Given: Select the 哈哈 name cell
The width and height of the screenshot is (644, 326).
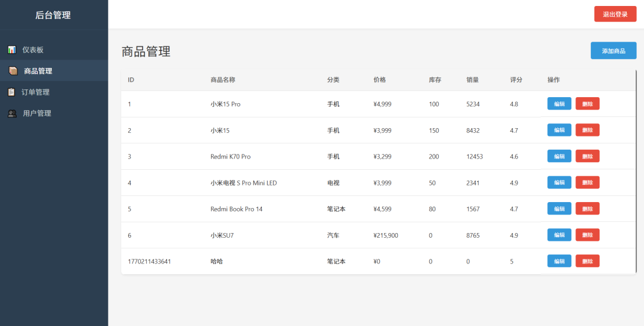Looking at the screenshot, I should [216, 262].
